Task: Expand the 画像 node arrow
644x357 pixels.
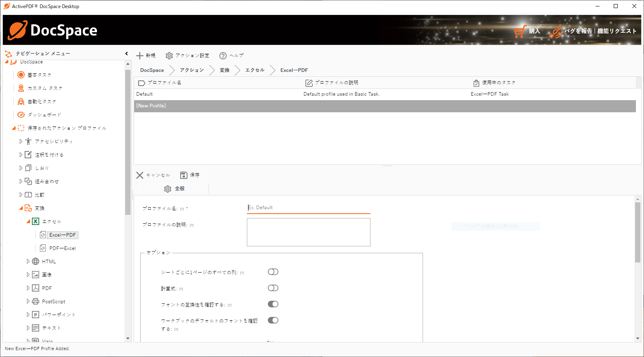Action: tap(28, 275)
